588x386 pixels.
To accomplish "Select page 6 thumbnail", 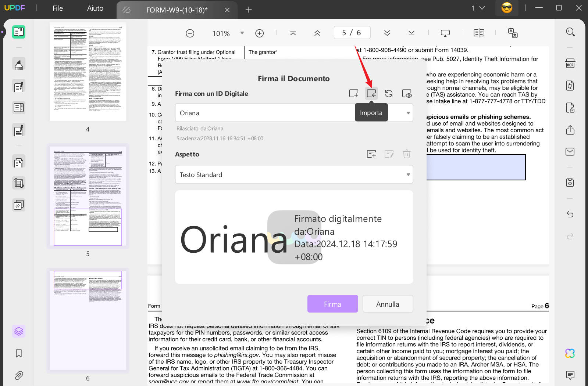I will click(88, 321).
